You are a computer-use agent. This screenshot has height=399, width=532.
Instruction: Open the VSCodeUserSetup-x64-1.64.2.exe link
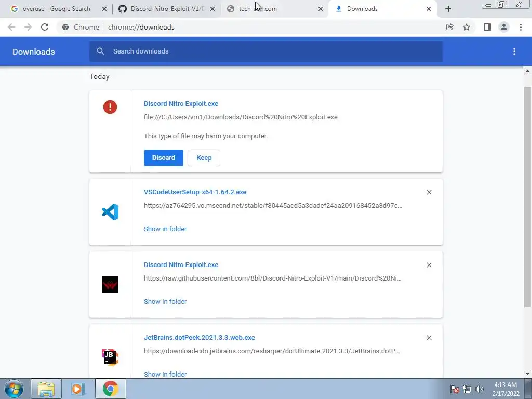pos(195,192)
